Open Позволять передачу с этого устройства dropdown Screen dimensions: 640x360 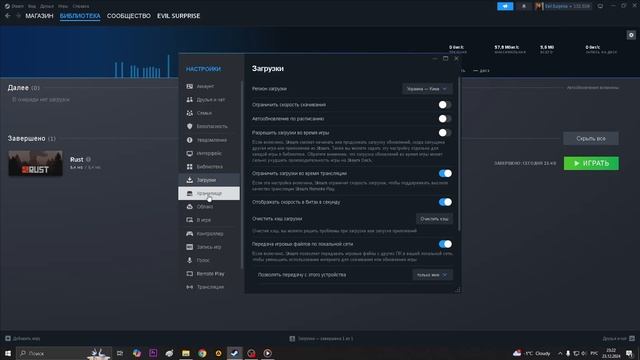pos(432,275)
